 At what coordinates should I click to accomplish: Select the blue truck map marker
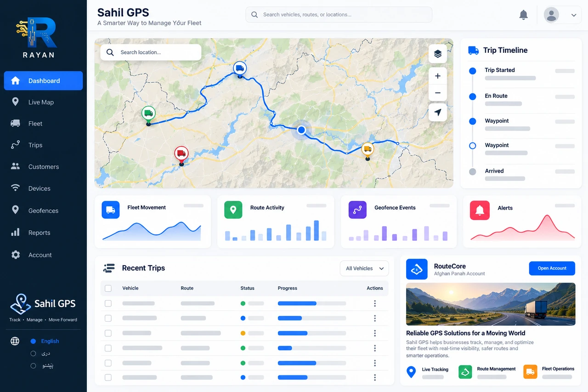[239, 68]
